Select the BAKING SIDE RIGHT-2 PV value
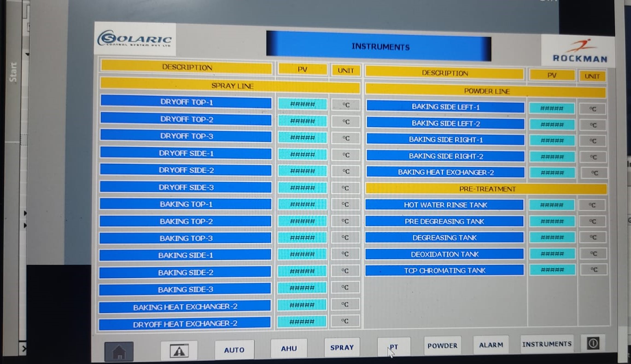This screenshot has height=364, width=631. 552,156
